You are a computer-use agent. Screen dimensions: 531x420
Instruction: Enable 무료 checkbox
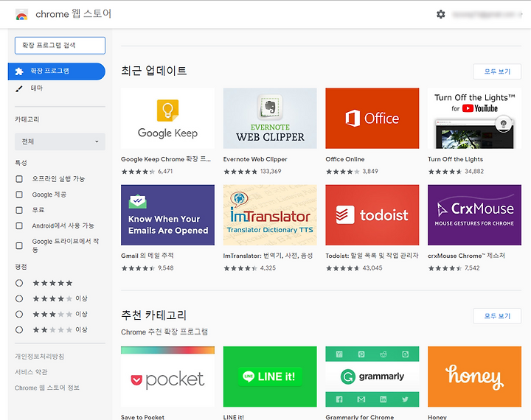[19, 210]
